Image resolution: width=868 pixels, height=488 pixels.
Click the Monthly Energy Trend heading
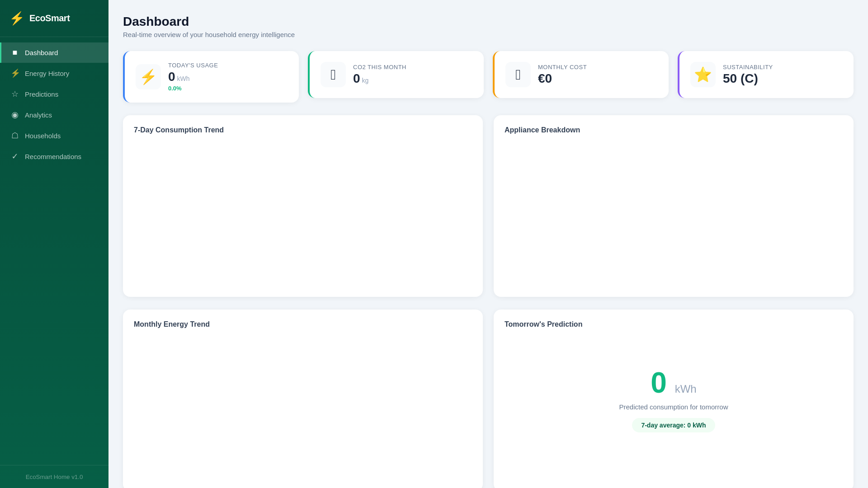tap(172, 324)
